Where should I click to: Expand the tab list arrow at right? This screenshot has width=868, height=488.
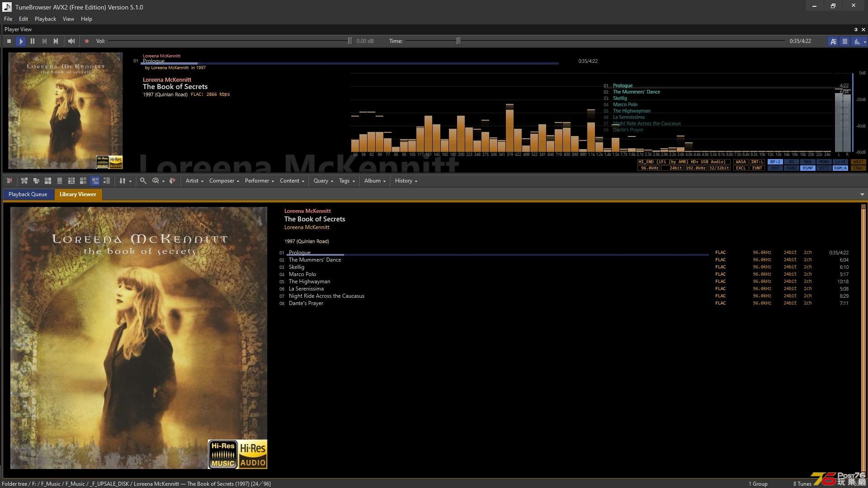862,194
